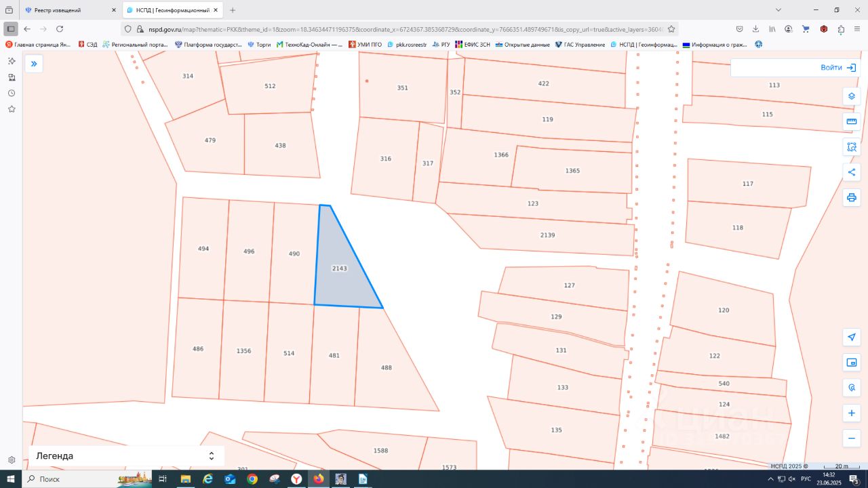This screenshot has width=868, height=488.
Task: Click the nspd.gov.ru address bar
Action: [400, 29]
